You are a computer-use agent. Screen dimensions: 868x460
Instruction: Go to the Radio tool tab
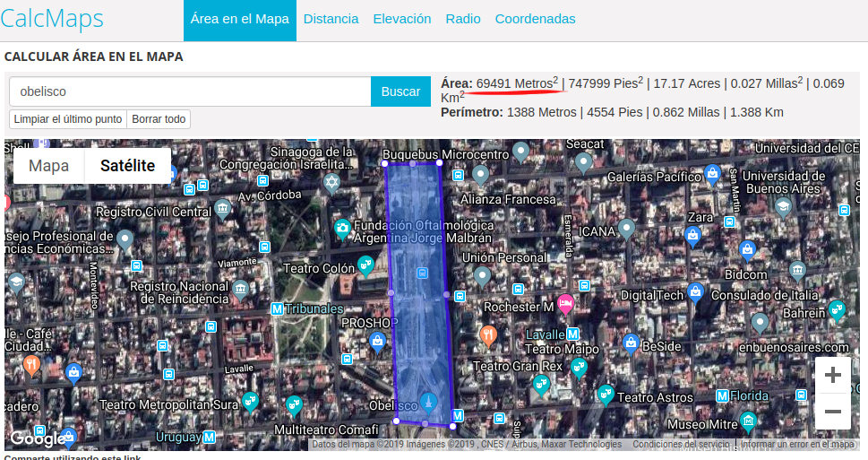(x=463, y=19)
